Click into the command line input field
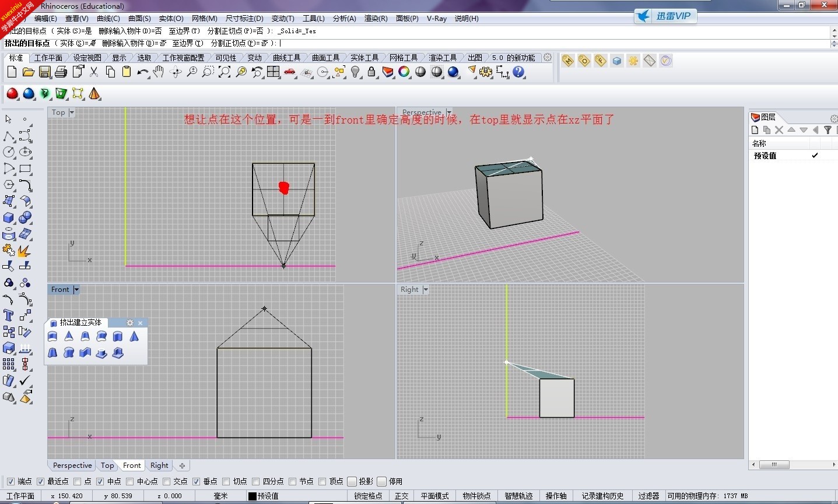The height and width of the screenshot is (504, 838). coord(417,43)
